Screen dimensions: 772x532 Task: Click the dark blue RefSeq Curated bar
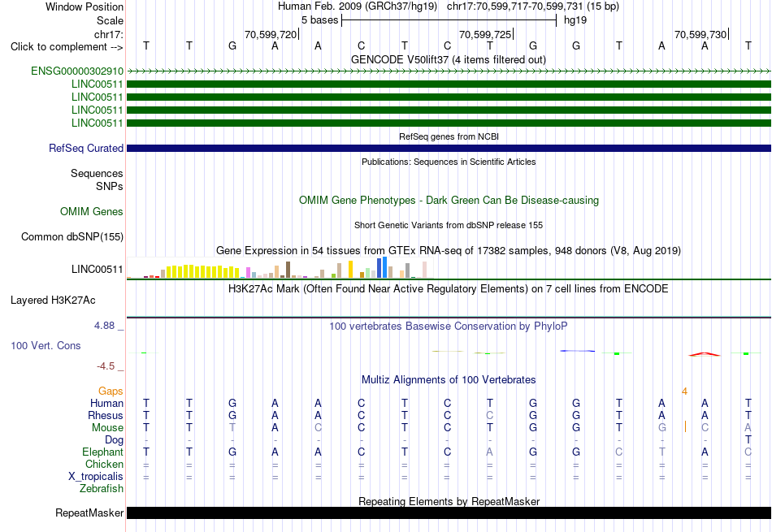(449, 148)
